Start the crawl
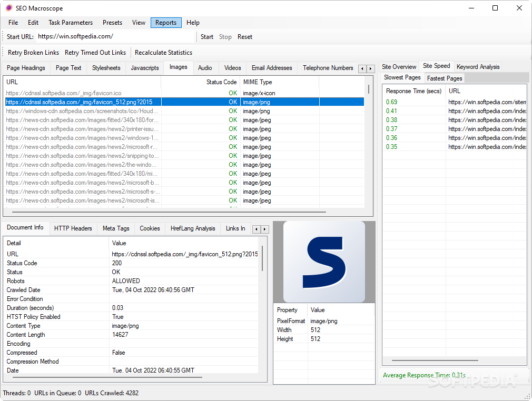This screenshot has height=401, width=532. 206,37
